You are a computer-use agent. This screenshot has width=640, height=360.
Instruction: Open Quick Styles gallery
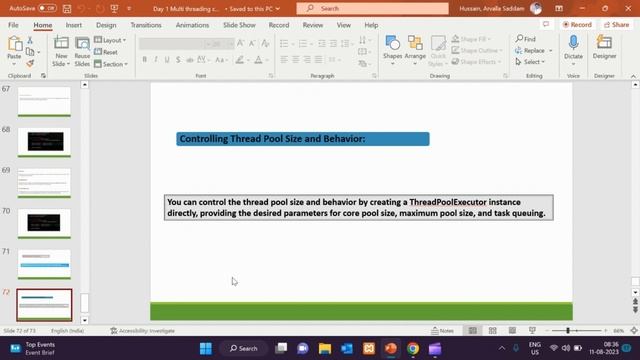click(x=438, y=51)
